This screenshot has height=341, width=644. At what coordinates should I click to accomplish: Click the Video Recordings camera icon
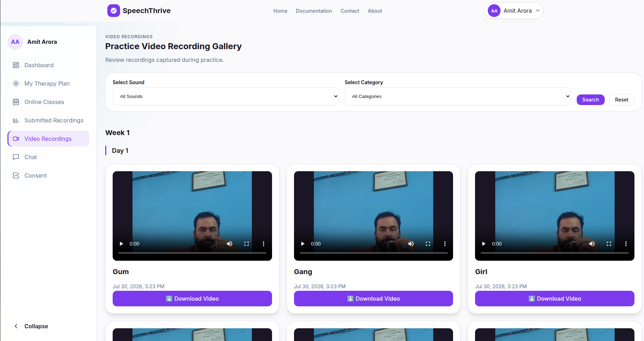coord(16,139)
